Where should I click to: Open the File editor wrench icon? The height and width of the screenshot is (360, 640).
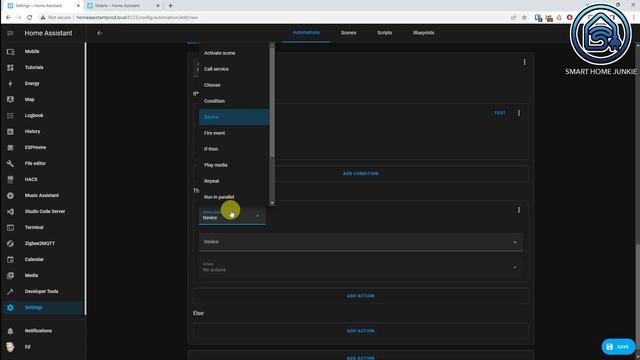coord(10,164)
